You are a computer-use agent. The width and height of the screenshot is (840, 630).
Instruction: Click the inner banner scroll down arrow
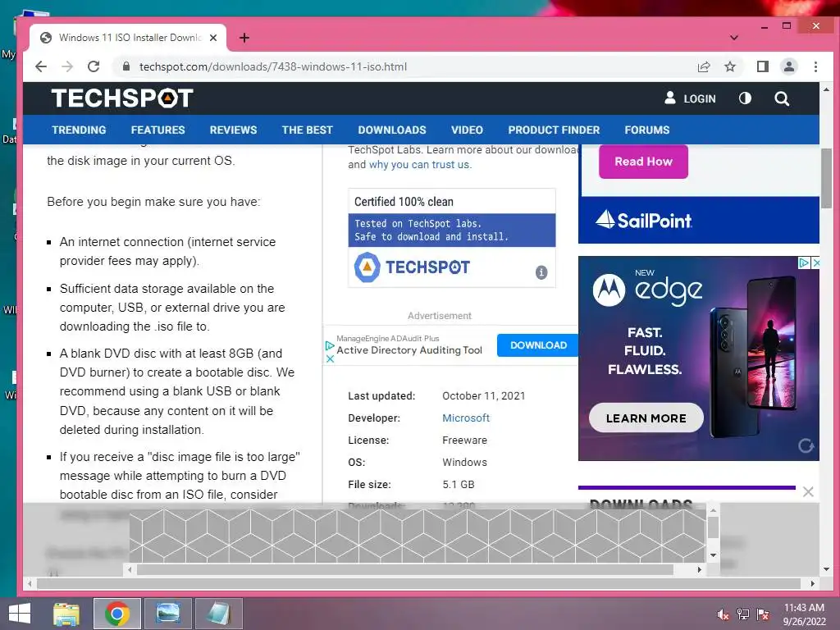[x=713, y=555]
